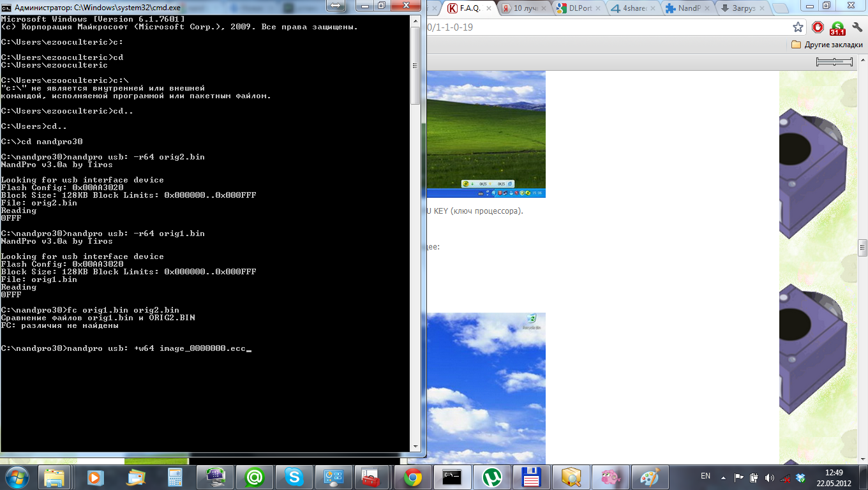This screenshot has height=490, width=868.
Task: Click the volume speaker tray icon
Action: (x=769, y=477)
